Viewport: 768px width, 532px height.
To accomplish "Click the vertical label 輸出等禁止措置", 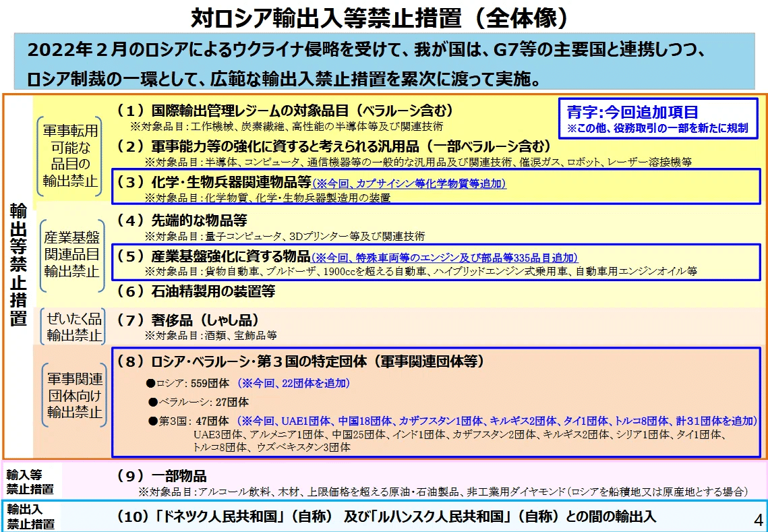I will click(19, 264).
